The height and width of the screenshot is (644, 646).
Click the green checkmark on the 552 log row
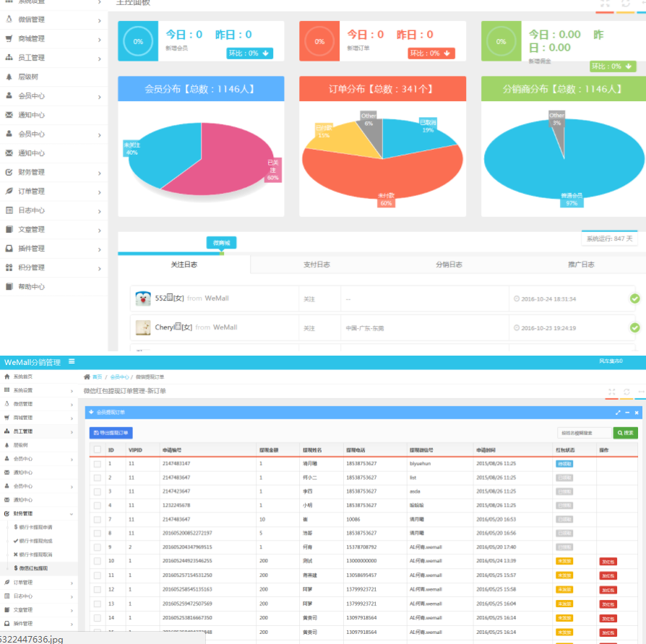click(x=634, y=298)
